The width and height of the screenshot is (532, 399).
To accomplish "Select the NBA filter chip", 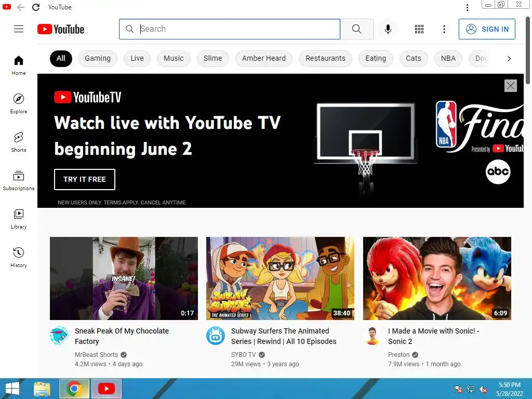I will coord(448,58).
